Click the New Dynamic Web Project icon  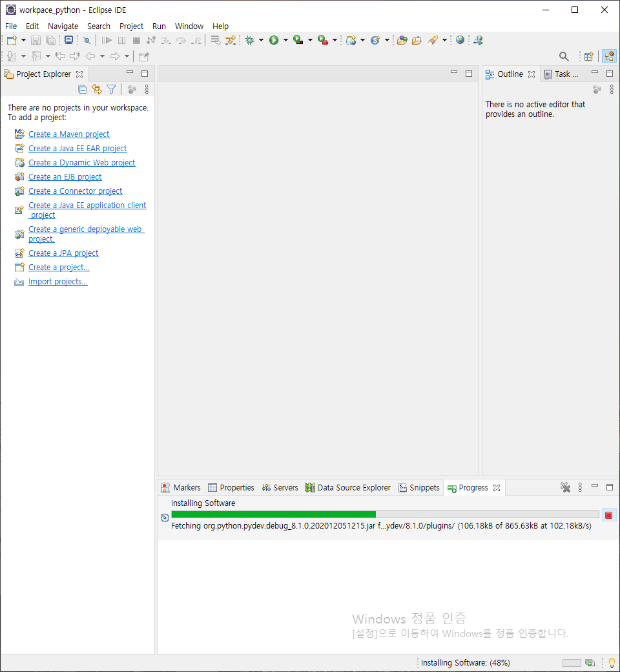[351, 40]
